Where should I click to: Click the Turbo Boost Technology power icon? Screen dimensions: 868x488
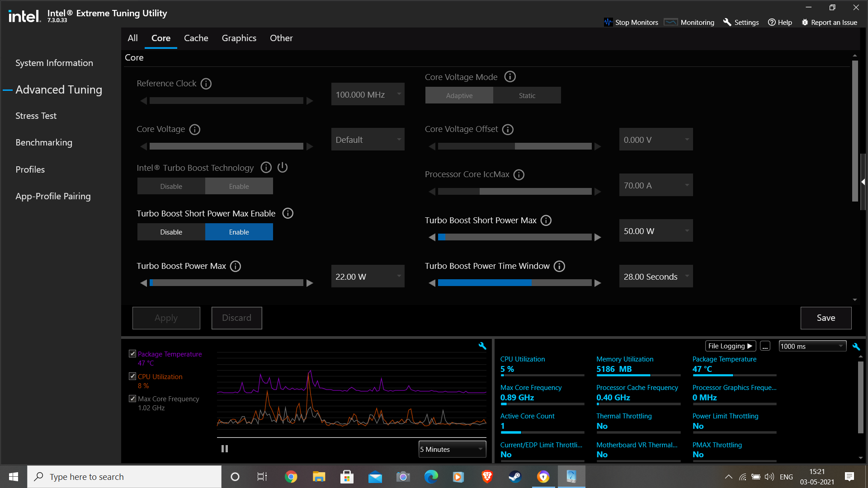click(283, 168)
